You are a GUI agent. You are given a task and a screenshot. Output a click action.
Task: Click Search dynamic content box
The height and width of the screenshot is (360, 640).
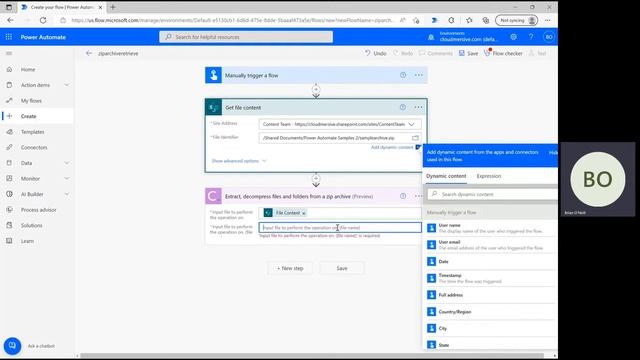[x=493, y=194]
